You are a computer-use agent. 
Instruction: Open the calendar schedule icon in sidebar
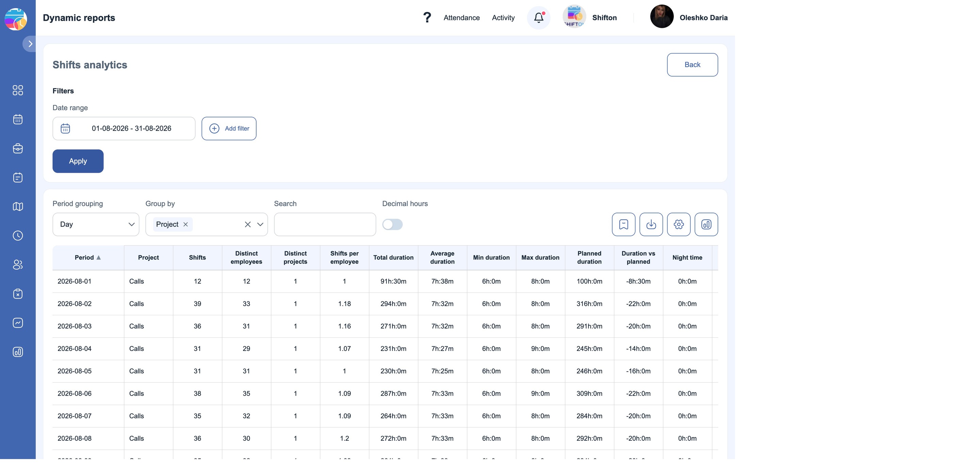(18, 119)
